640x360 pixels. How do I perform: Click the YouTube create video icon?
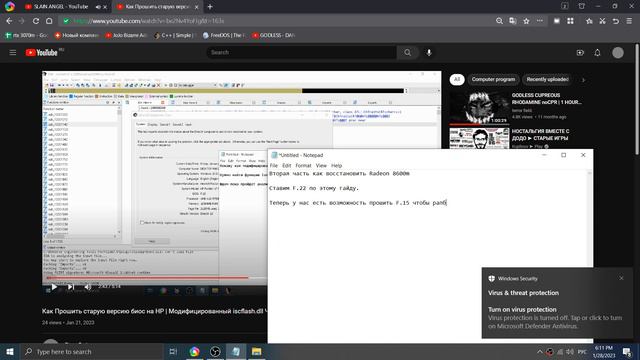pyautogui.click(x=580, y=53)
